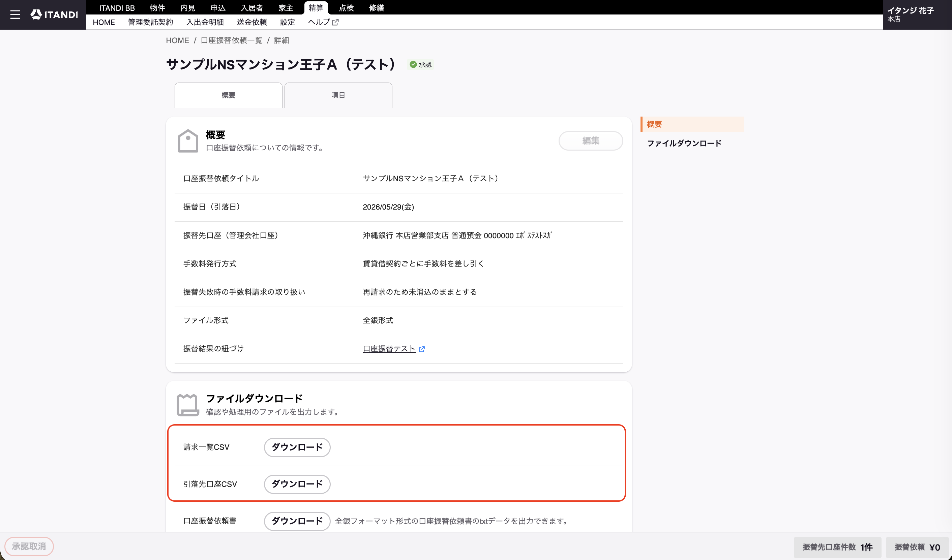This screenshot has width=952, height=560.
Task: Open the hamburger menu icon
Action: pyautogui.click(x=15, y=15)
